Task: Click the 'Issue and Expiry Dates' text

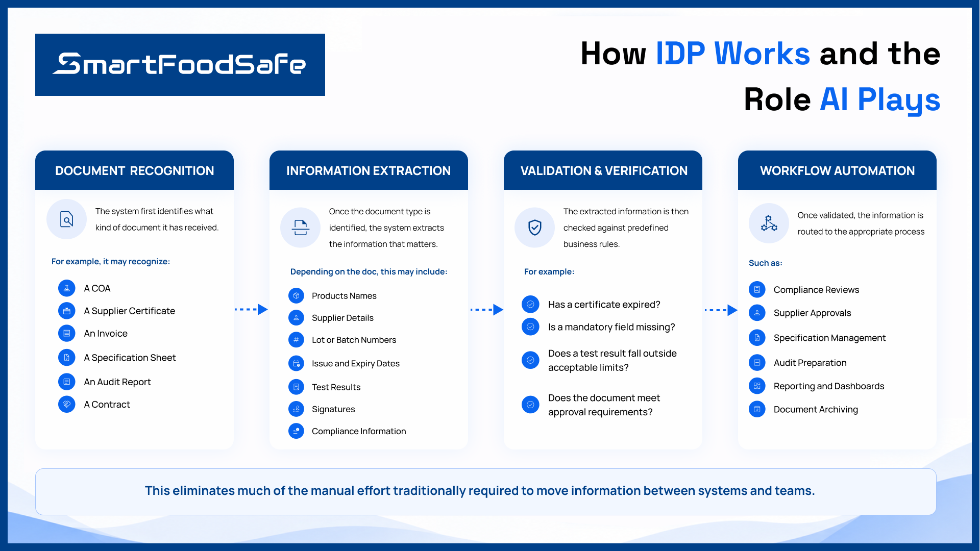Action: [x=356, y=363]
